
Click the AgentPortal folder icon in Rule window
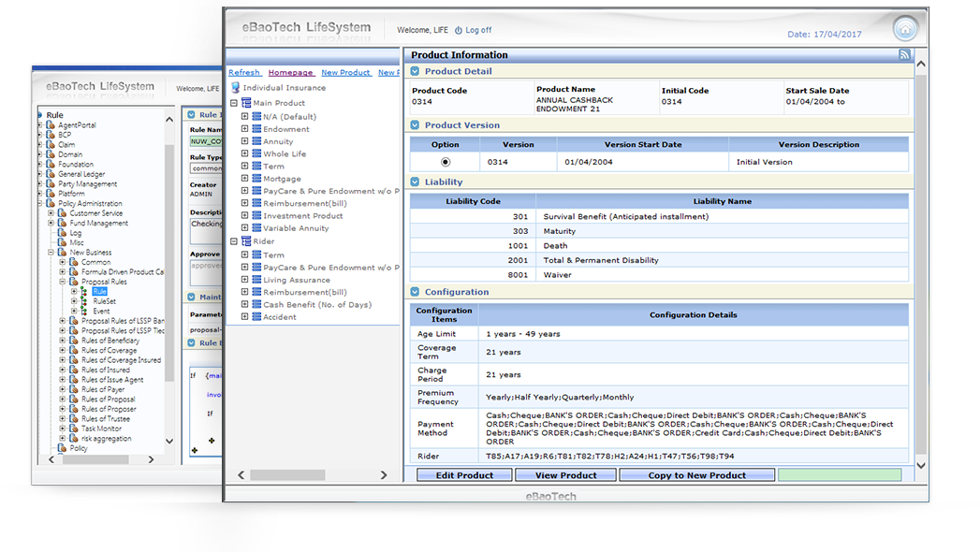tap(51, 124)
